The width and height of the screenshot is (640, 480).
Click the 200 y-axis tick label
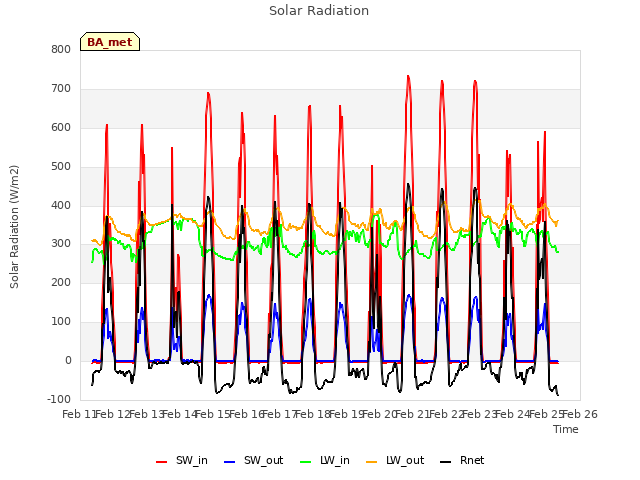tap(61, 282)
